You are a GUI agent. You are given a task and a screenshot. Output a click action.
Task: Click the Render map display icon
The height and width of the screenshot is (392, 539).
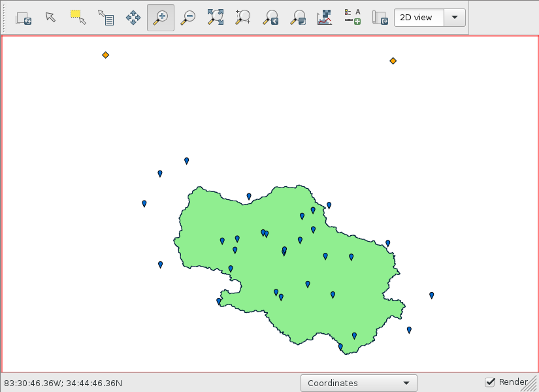[24, 18]
